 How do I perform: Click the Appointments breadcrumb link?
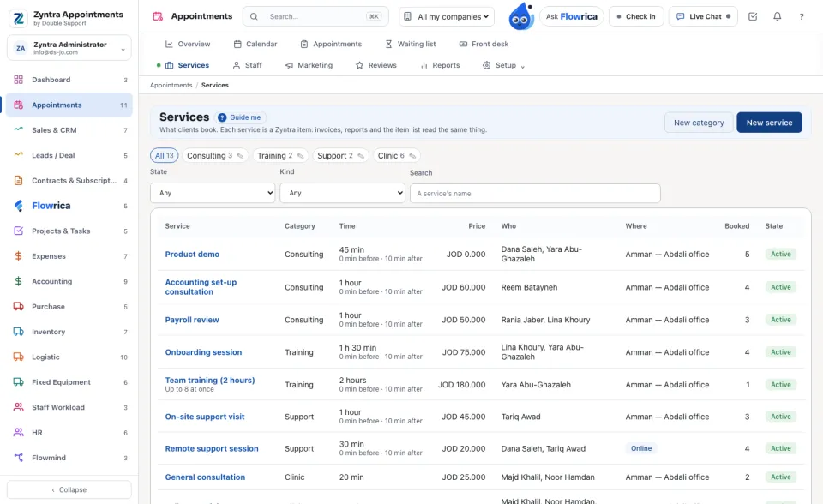tap(171, 85)
